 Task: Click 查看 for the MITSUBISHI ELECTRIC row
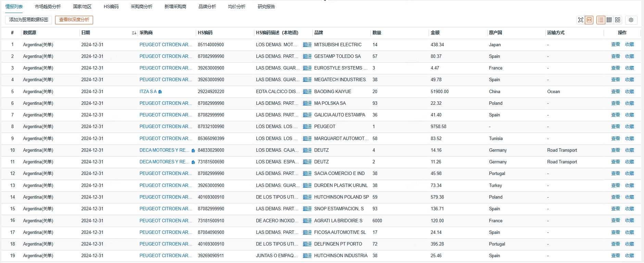point(616,44)
